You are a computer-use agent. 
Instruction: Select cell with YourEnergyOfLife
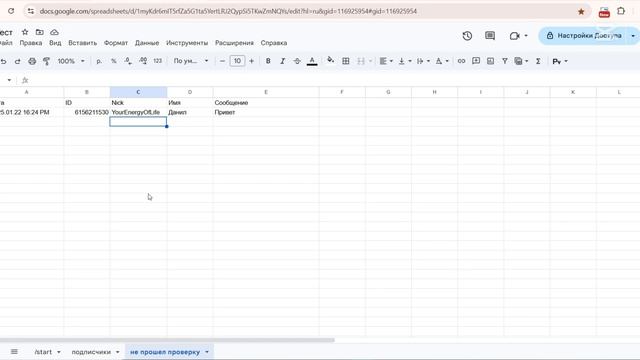138,112
